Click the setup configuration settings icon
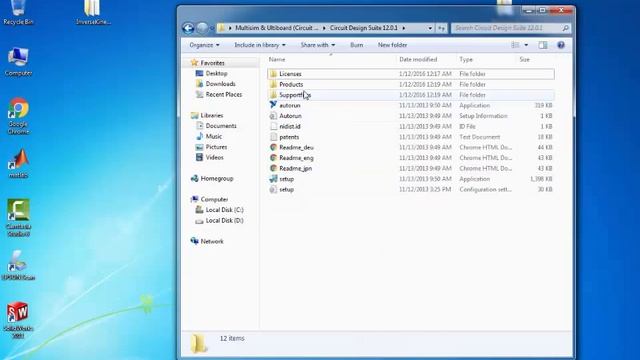The image size is (640, 360). coord(273,189)
